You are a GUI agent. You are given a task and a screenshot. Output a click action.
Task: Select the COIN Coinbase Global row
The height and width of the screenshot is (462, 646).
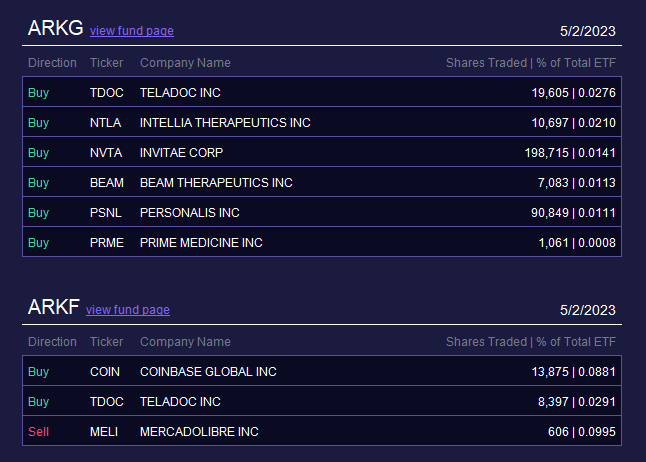322,371
